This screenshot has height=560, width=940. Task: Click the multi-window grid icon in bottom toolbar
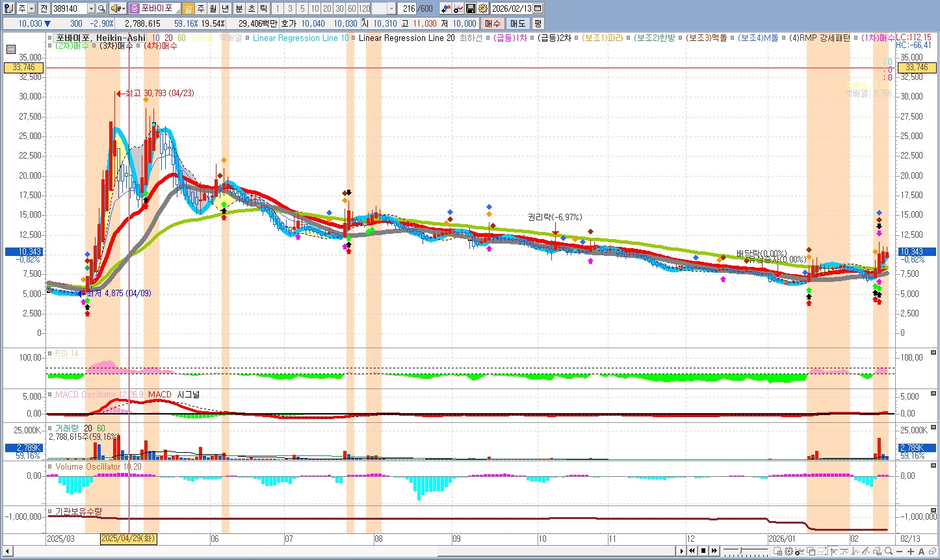[777, 551]
